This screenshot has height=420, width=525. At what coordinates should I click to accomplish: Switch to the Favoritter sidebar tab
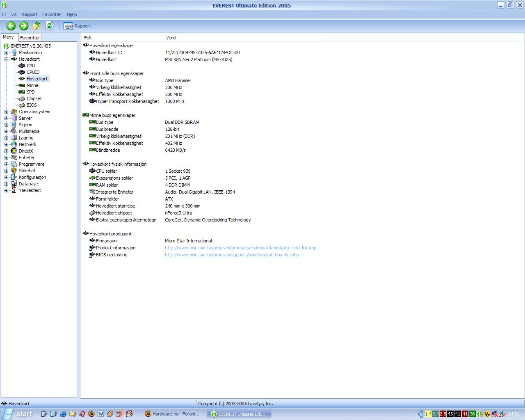click(30, 37)
